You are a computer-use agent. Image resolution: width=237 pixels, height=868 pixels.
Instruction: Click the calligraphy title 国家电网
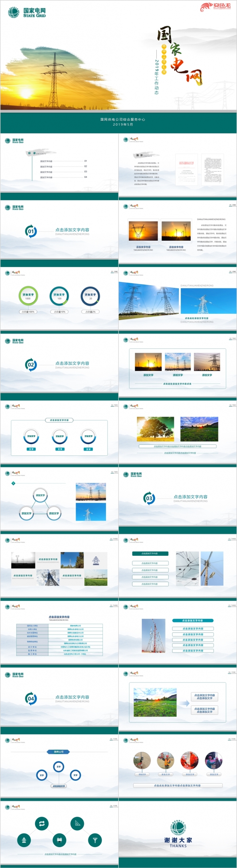(179, 56)
